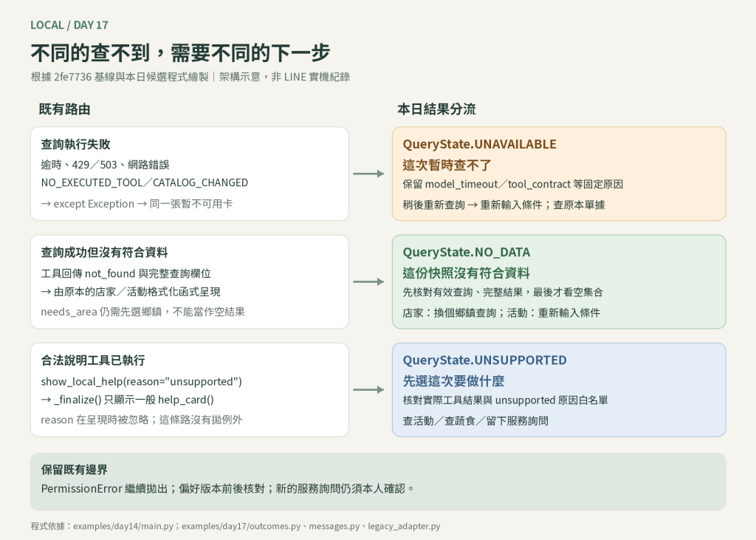Click the 這份快照沒有符合資料 message

coord(467,273)
